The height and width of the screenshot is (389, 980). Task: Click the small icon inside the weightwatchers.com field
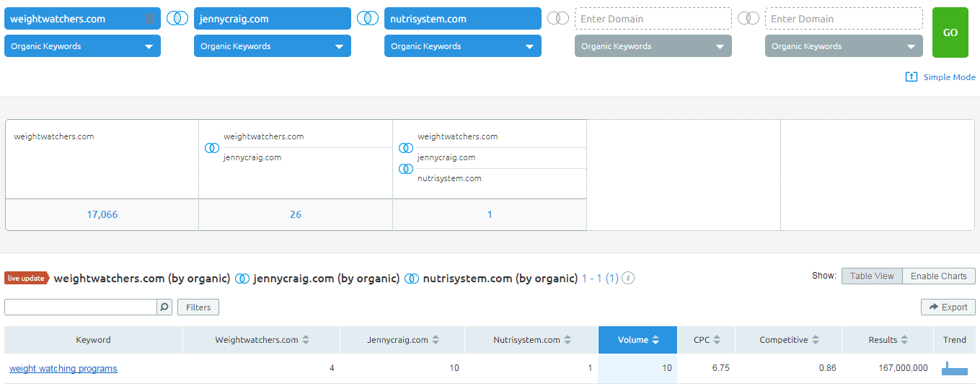click(149, 19)
